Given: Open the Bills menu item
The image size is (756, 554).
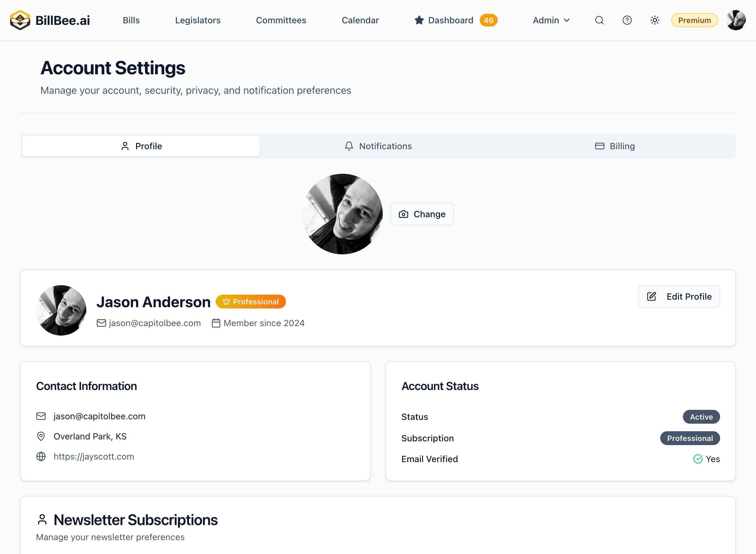Looking at the screenshot, I should pos(131,20).
